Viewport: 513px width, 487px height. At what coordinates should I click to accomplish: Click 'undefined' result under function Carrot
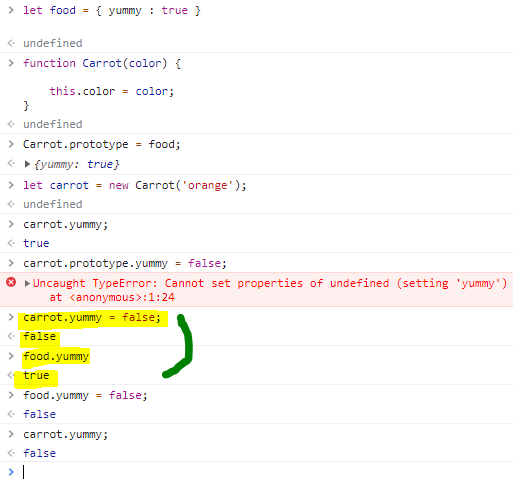click(53, 124)
